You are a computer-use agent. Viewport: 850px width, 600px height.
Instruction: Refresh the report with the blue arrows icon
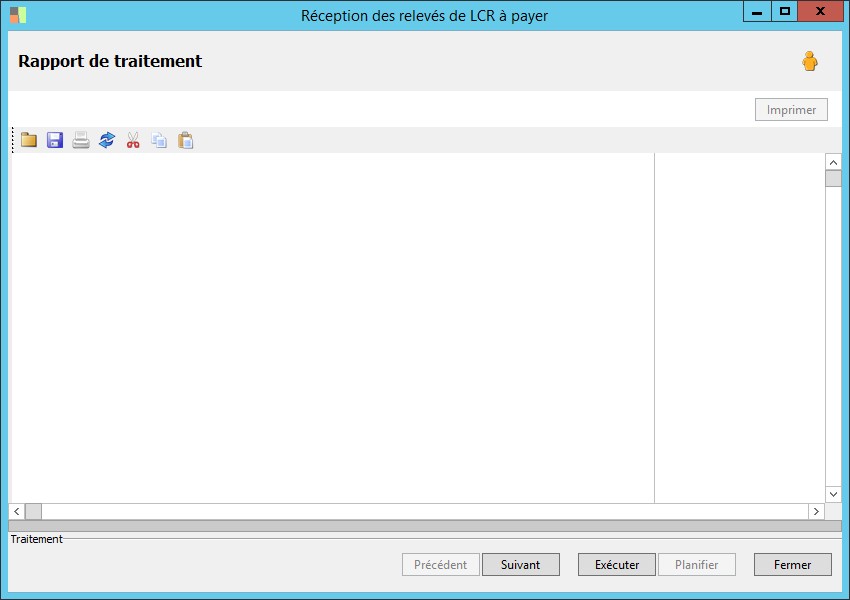pyautogui.click(x=107, y=140)
